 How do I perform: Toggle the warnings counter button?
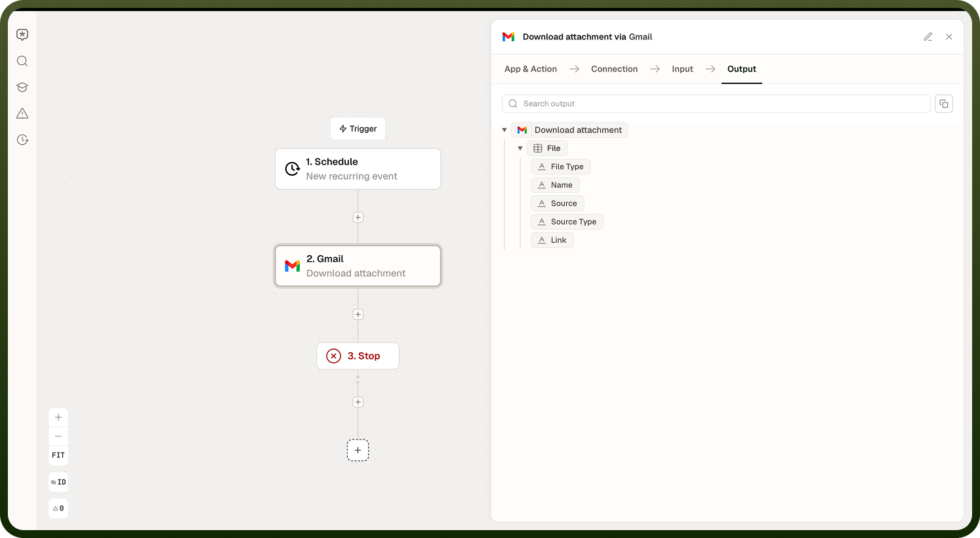point(58,508)
